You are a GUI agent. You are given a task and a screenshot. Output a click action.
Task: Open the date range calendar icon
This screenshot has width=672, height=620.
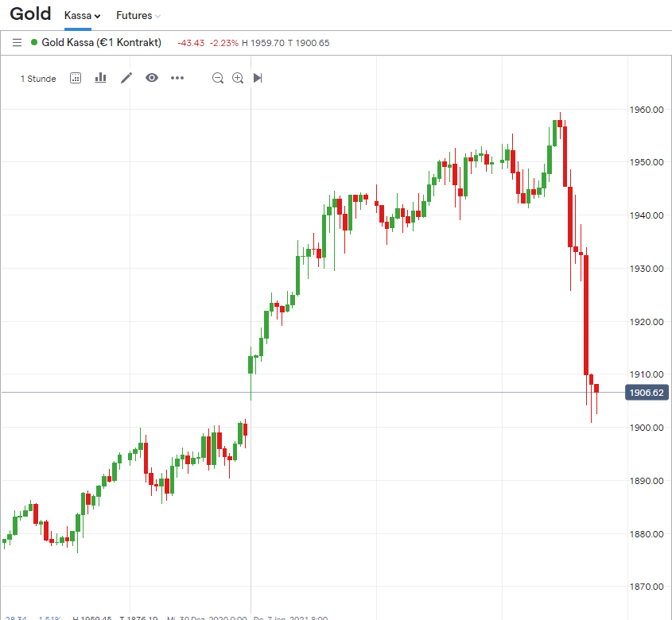tap(76, 78)
